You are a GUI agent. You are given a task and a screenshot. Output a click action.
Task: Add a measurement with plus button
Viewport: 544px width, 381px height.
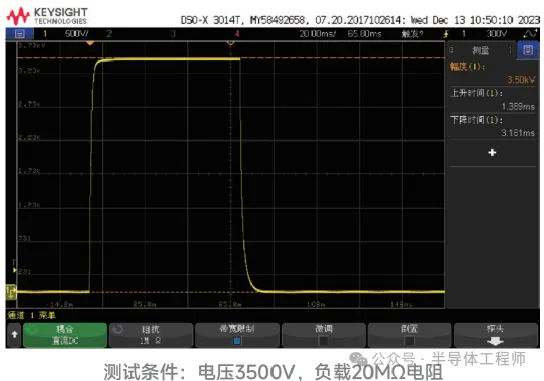tap(492, 152)
